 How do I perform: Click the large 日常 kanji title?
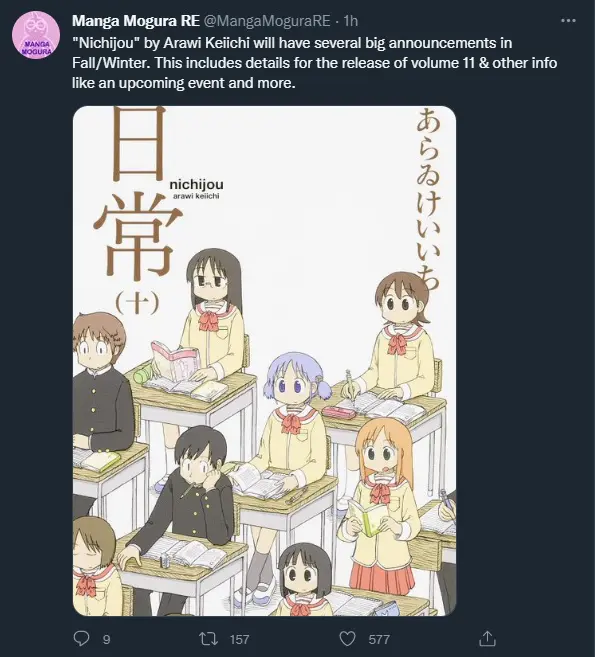[x=134, y=193]
